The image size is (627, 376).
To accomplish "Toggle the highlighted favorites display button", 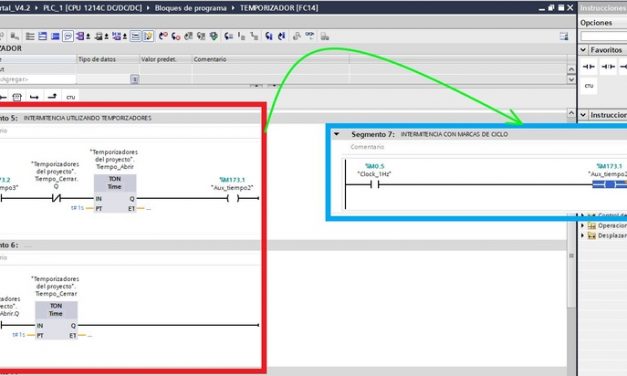I will 148,36.
